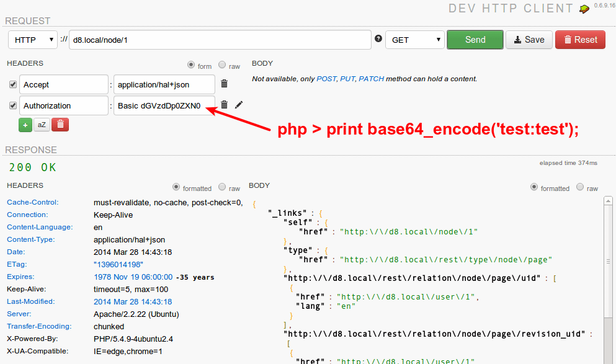Click the DEV HTTP CLIENT logo icon
The height and width of the screenshot is (364, 616).
(x=583, y=9)
